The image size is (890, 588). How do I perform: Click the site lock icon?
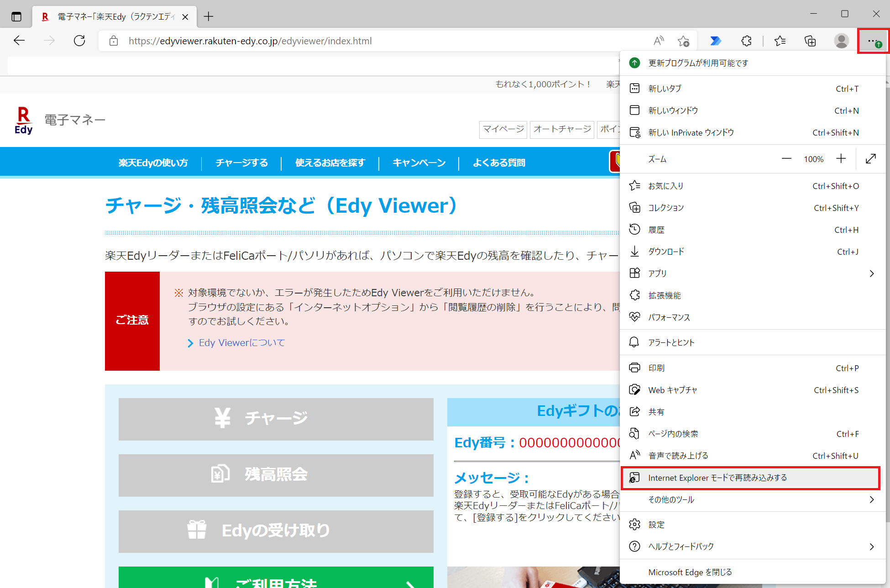pos(114,41)
